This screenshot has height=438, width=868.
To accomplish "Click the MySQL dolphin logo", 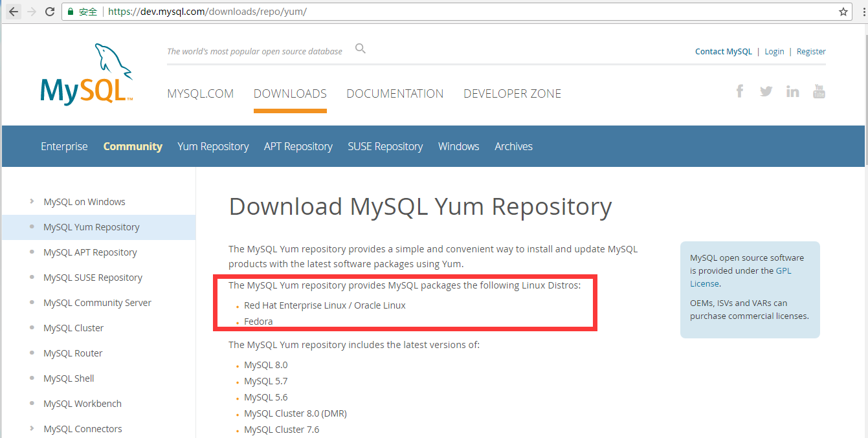I will (87, 73).
